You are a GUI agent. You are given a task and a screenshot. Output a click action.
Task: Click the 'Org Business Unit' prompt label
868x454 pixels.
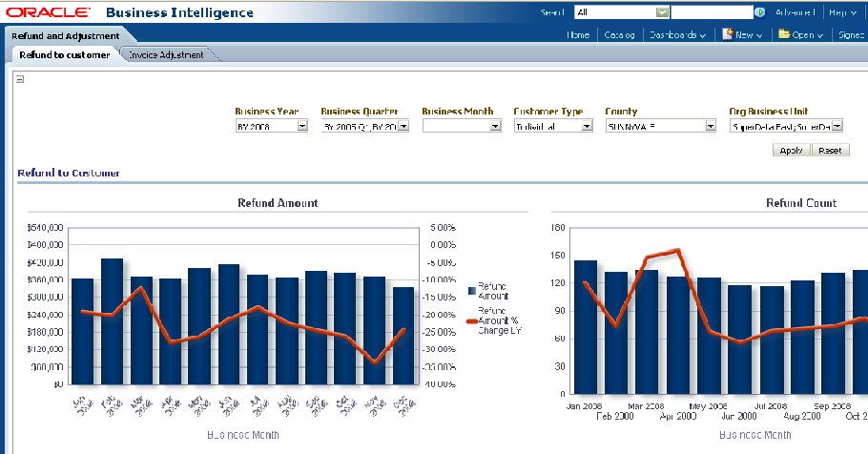pos(769,112)
